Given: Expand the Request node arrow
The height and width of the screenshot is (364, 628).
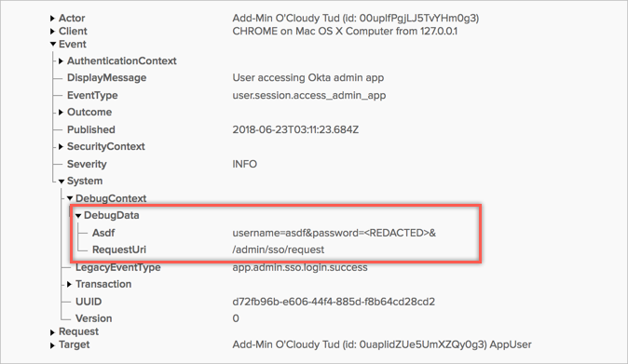Looking at the screenshot, I should point(52,332).
